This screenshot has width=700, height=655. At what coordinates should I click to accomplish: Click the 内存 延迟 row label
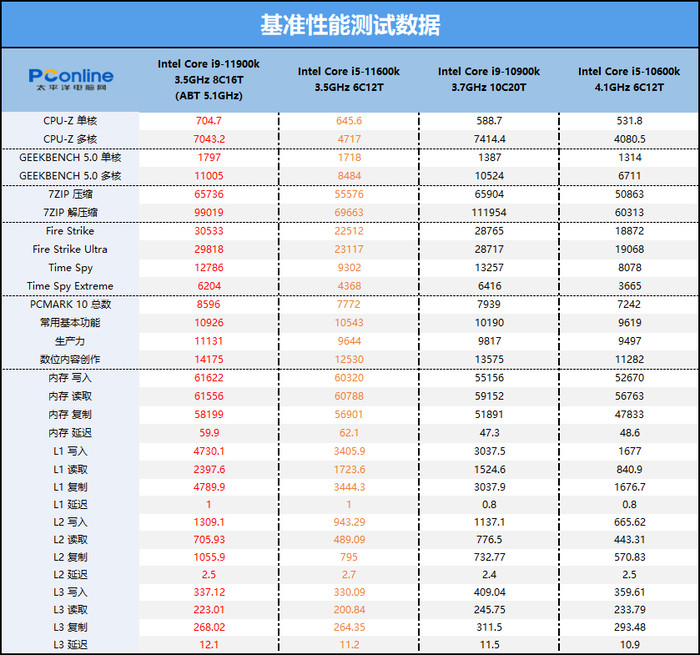[69, 432]
